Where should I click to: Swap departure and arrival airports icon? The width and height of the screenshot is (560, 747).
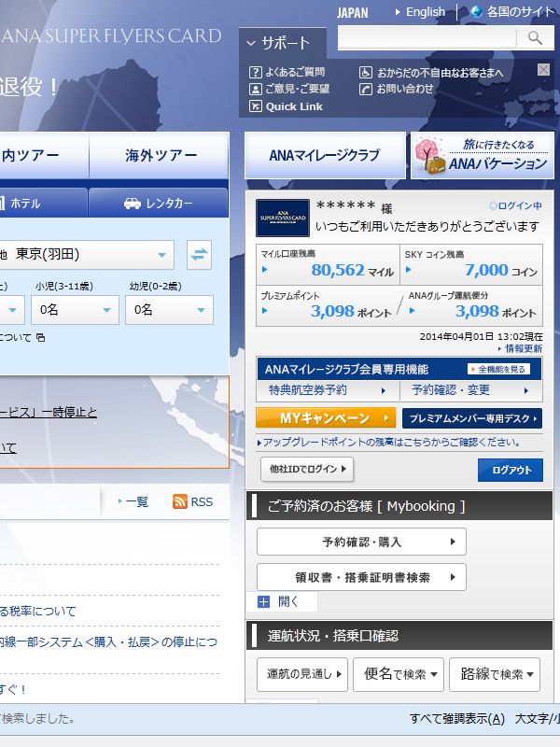tap(199, 255)
